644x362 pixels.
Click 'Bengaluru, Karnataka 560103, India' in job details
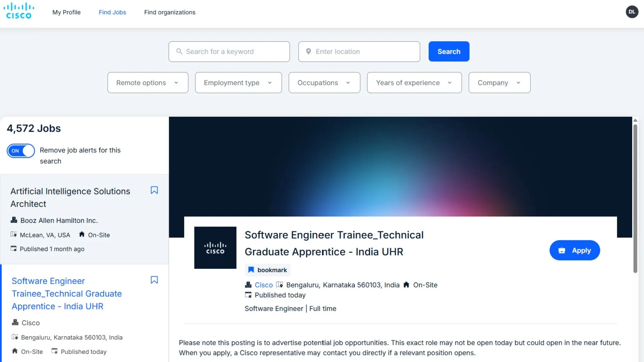point(343,285)
